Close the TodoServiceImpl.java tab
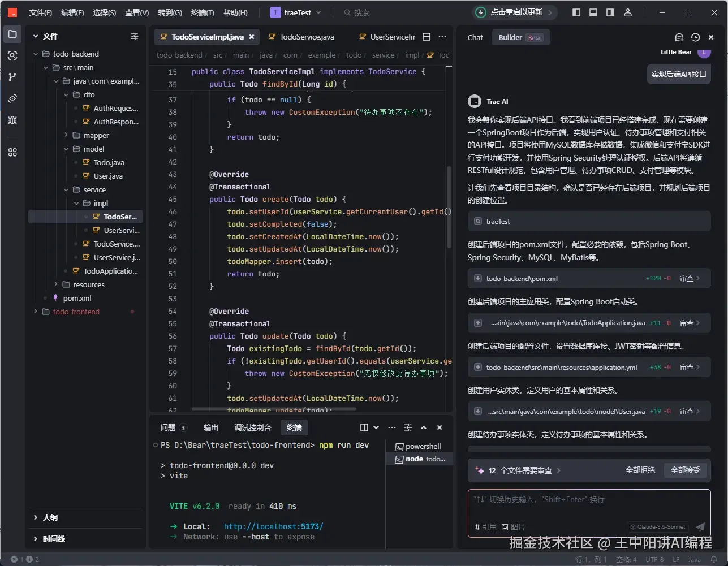Screen dimensions: 728x566 pyautogui.click(x=252, y=37)
